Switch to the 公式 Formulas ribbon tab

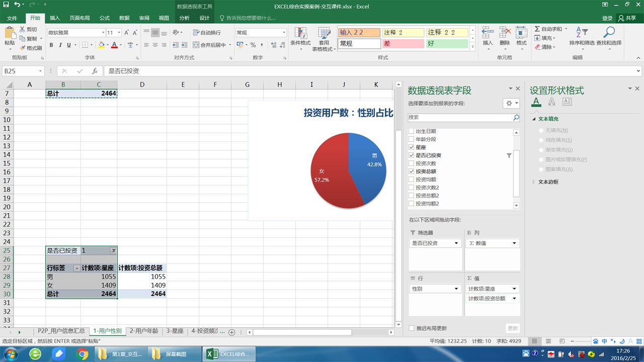tap(105, 18)
